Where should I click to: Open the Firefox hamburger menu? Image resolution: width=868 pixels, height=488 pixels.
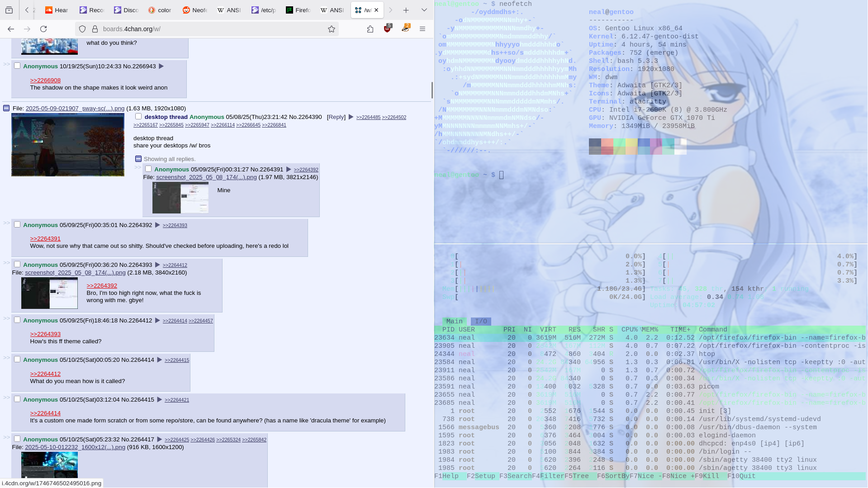click(422, 29)
